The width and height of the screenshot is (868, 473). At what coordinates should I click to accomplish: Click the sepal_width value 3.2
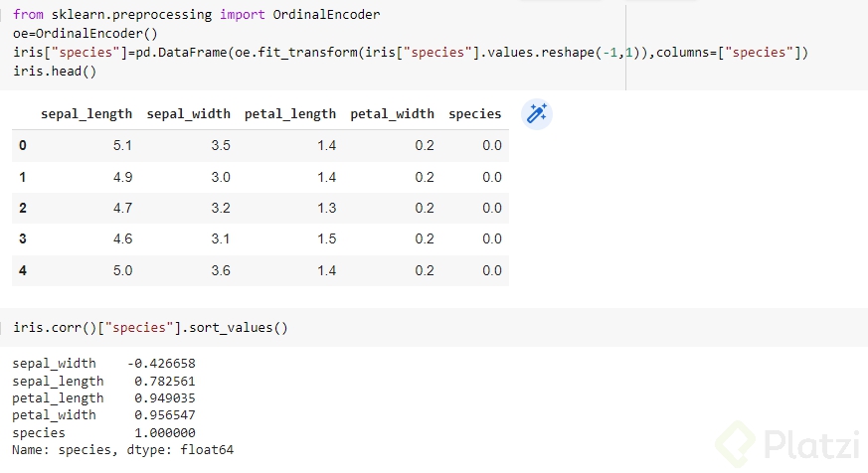tap(221, 208)
